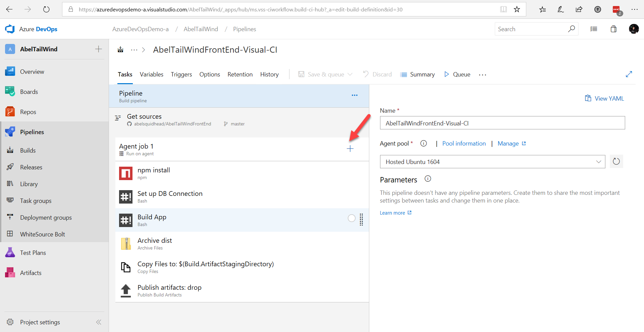Click the info icon next to Parameters

tap(428, 179)
